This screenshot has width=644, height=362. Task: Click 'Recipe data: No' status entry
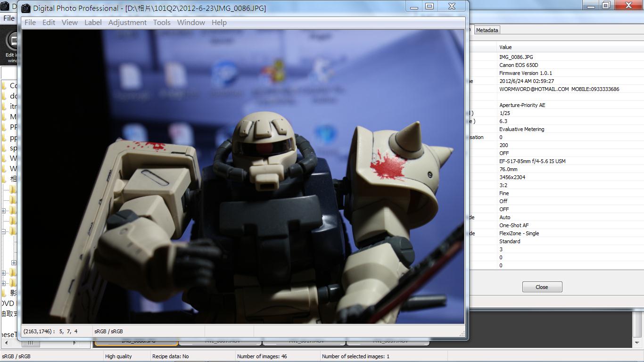[x=170, y=356]
